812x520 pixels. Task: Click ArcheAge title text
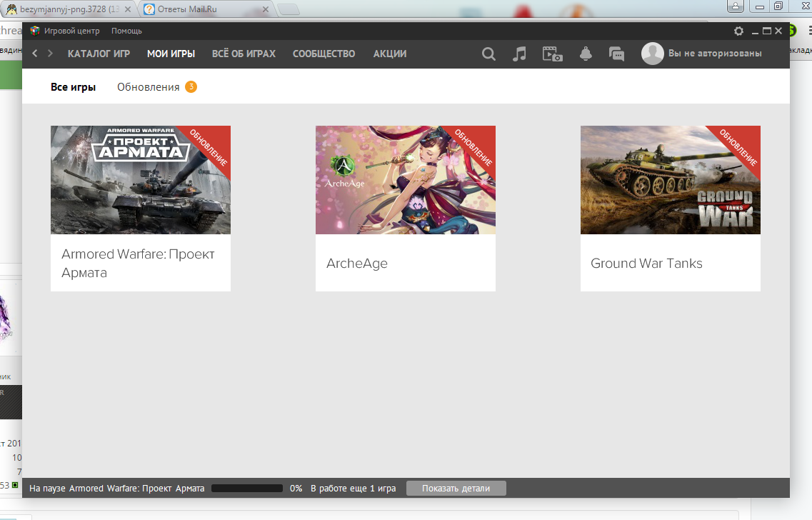pos(357,263)
